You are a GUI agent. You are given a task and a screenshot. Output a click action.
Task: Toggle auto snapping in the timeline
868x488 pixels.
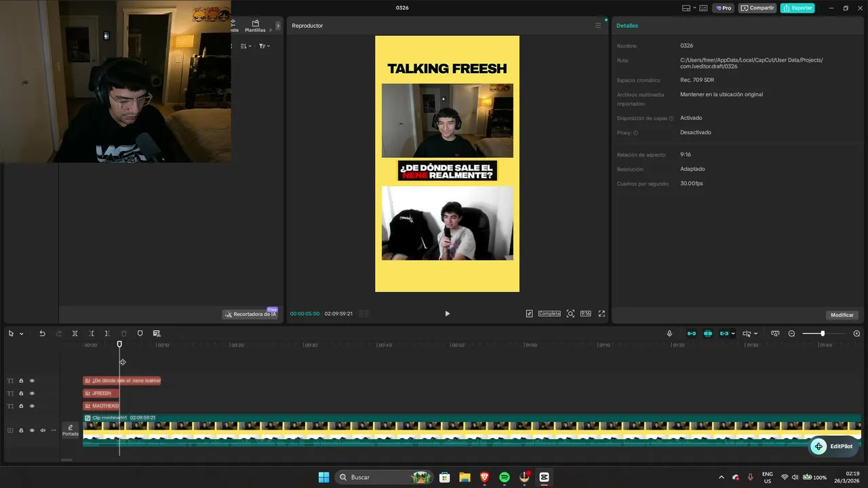(708, 333)
